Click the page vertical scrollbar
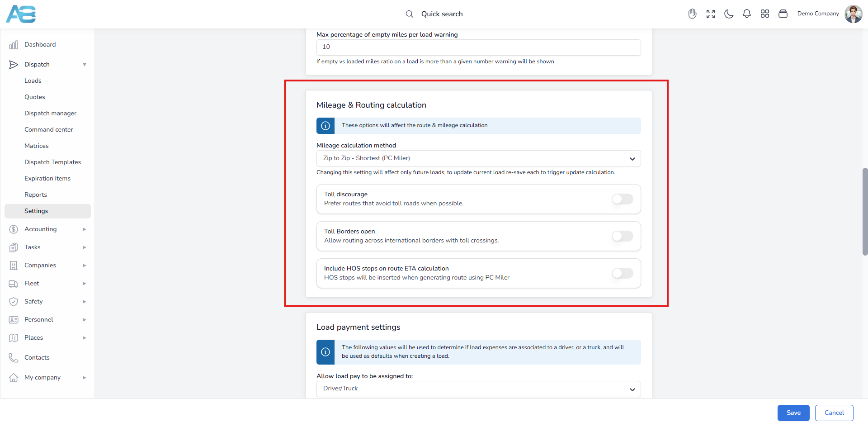The image size is (868, 427). coord(865,212)
